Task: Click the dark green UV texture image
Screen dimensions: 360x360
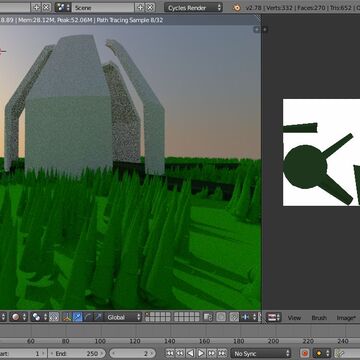Action: coord(321,152)
